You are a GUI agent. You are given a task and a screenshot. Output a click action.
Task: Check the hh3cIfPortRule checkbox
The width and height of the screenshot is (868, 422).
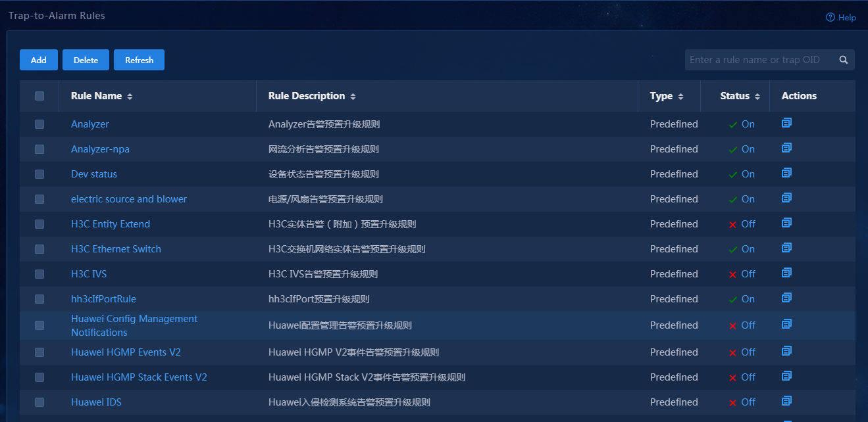point(39,299)
